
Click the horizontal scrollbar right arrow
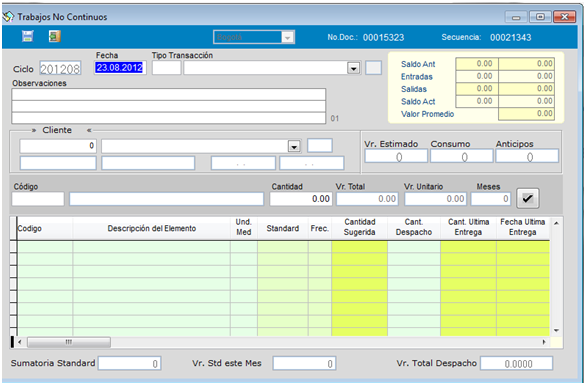(544, 342)
